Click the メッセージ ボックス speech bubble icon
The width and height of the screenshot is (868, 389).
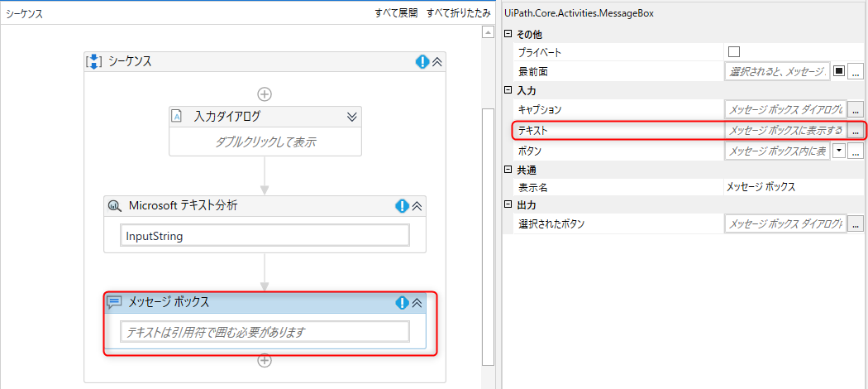[x=114, y=302]
